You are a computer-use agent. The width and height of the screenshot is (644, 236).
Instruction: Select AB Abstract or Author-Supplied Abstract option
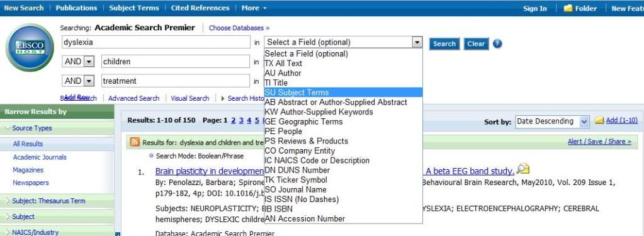[x=343, y=102]
